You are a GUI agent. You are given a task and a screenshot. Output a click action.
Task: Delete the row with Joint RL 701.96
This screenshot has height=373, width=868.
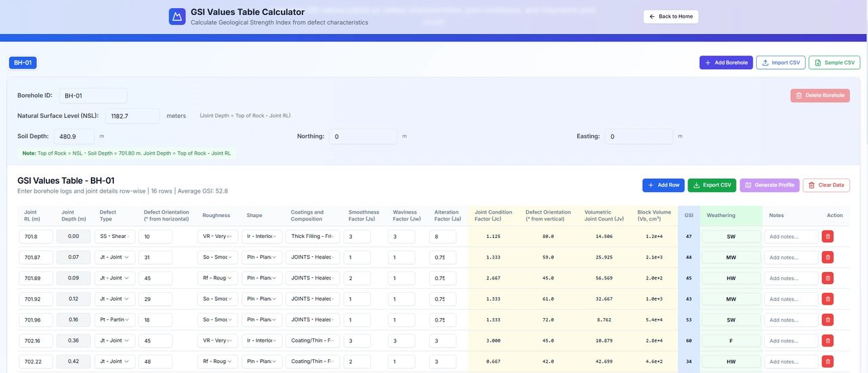pyautogui.click(x=827, y=320)
